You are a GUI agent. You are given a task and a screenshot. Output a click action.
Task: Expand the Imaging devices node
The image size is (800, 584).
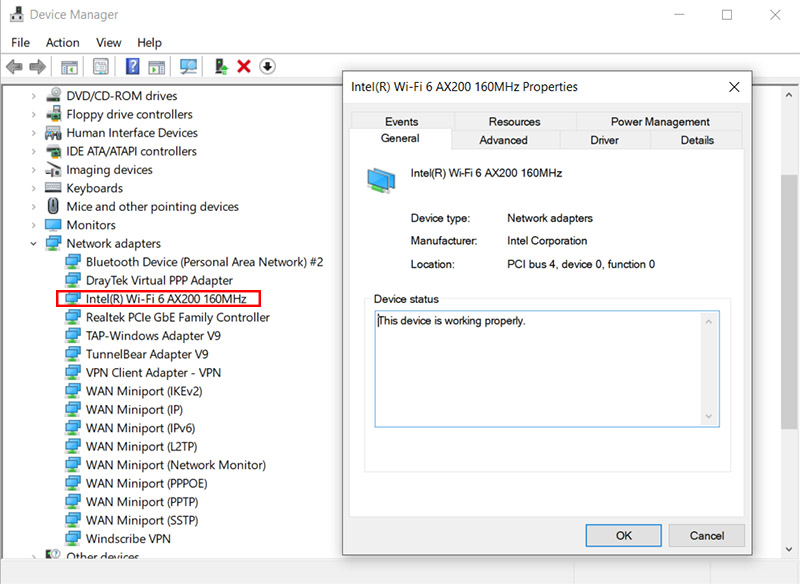(x=34, y=170)
